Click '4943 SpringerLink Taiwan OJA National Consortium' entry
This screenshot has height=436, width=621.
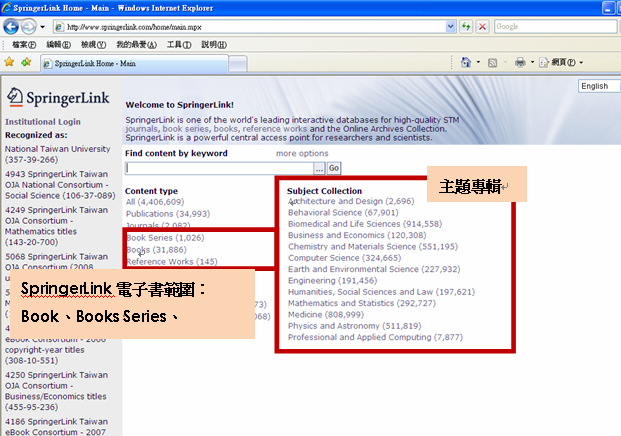(x=60, y=185)
